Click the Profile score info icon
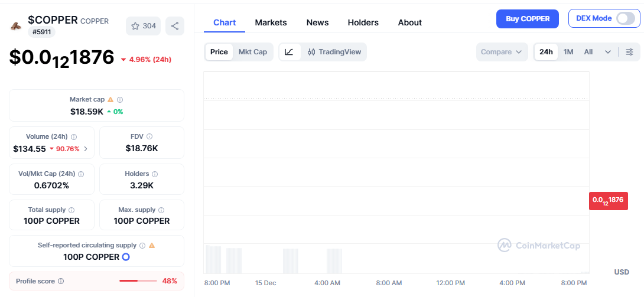Image resolution: width=644 pixels, height=297 pixels. (x=61, y=281)
